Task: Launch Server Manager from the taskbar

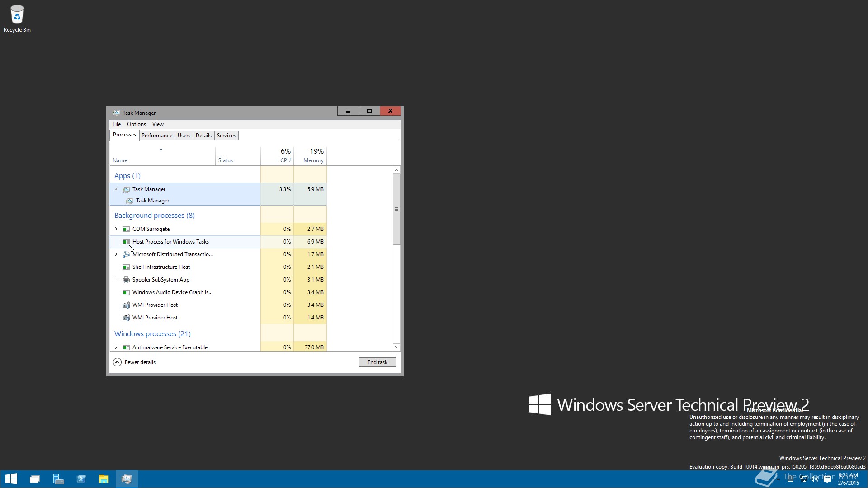Action: [x=58, y=479]
